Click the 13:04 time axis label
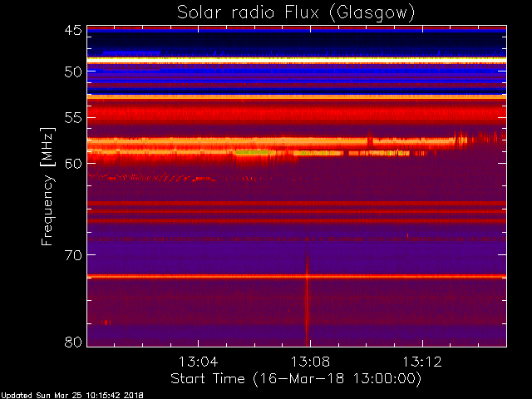This screenshot has height=399, width=532. tap(199, 362)
